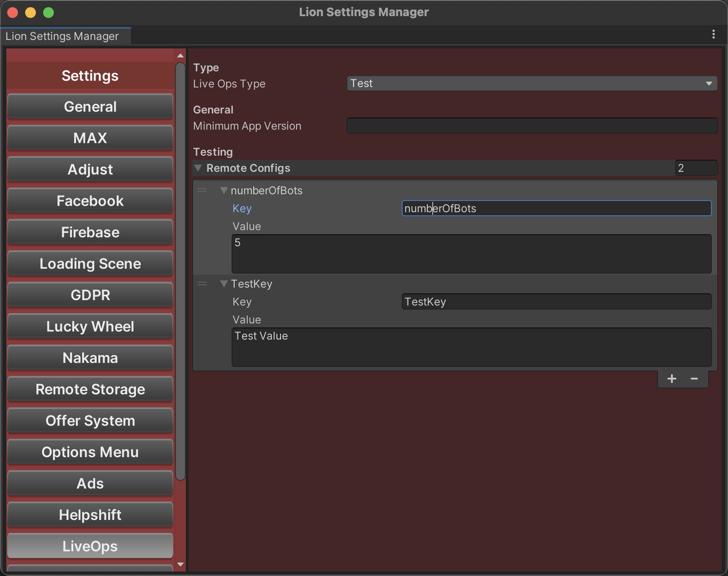
Task: Click the sidebar vertical scrollbar thumb
Action: click(180, 271)
